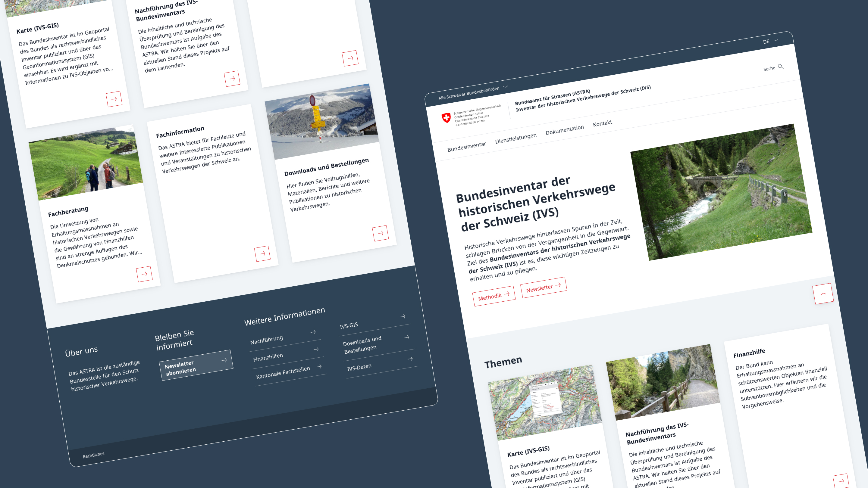Click footer link Kantonale Fachstellen
868x488 pixels.
[283, 372]
